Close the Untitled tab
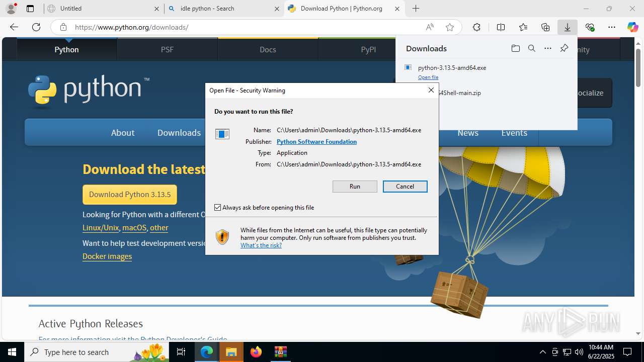 tap(156, 9)
